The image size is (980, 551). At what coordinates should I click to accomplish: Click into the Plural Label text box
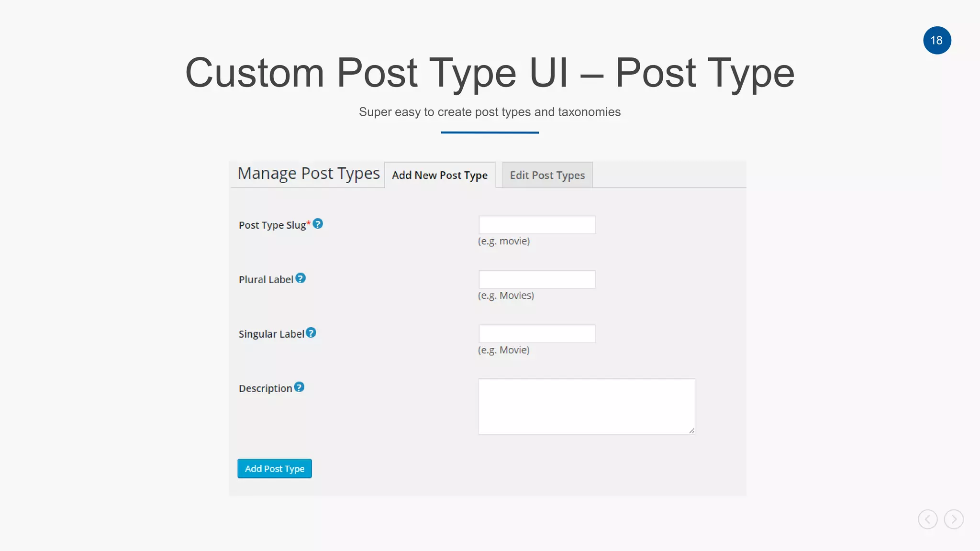click(537, 279)
